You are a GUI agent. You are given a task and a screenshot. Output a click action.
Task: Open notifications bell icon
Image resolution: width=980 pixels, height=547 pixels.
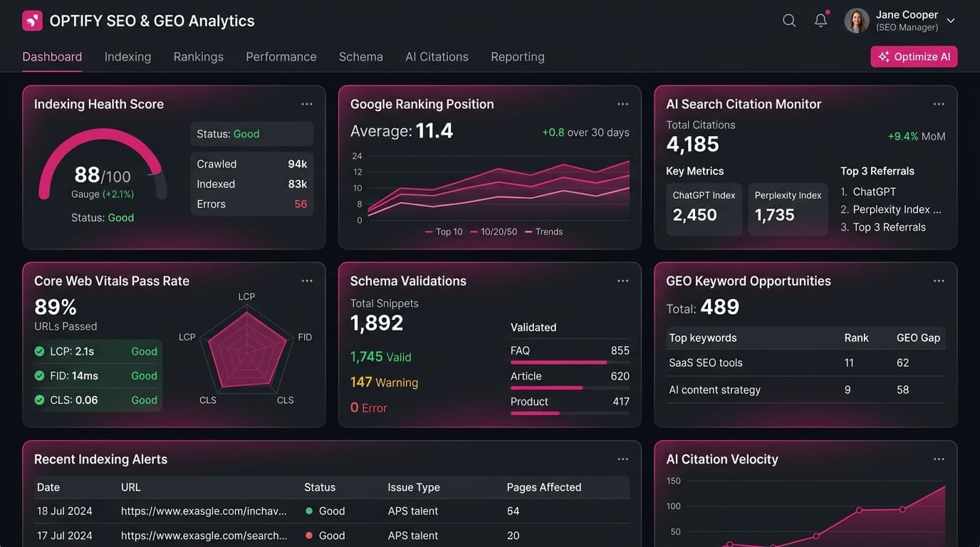click(x=821, y=20)
